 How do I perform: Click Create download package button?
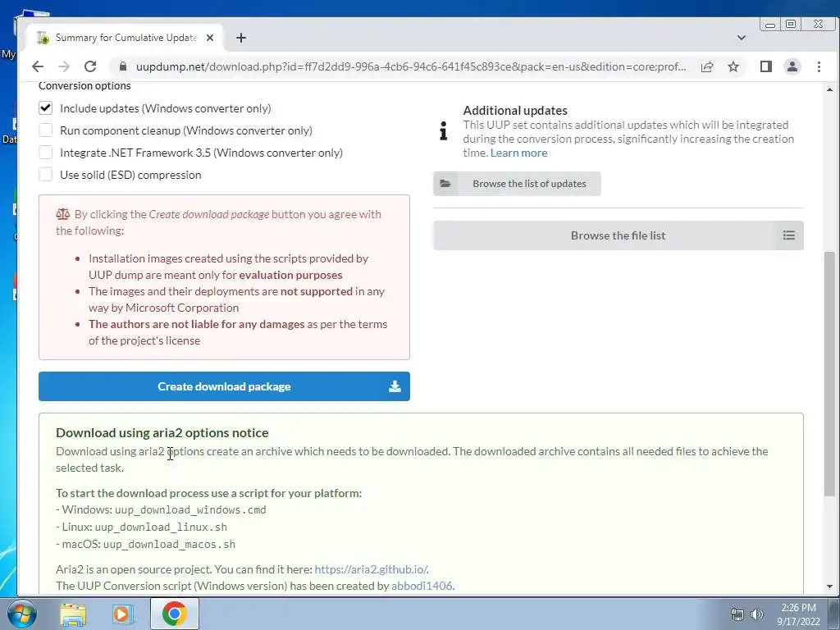(x=224, y=386)
